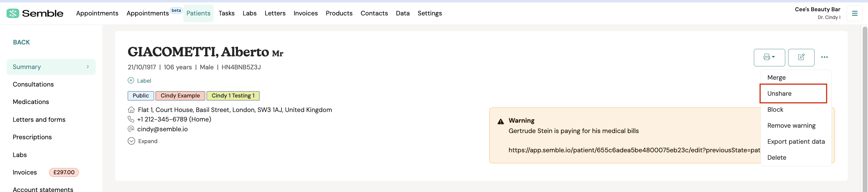Open the Settings tab
This screenshot has width=868, height=192.
pyautogui.click(x=430, y=13)
